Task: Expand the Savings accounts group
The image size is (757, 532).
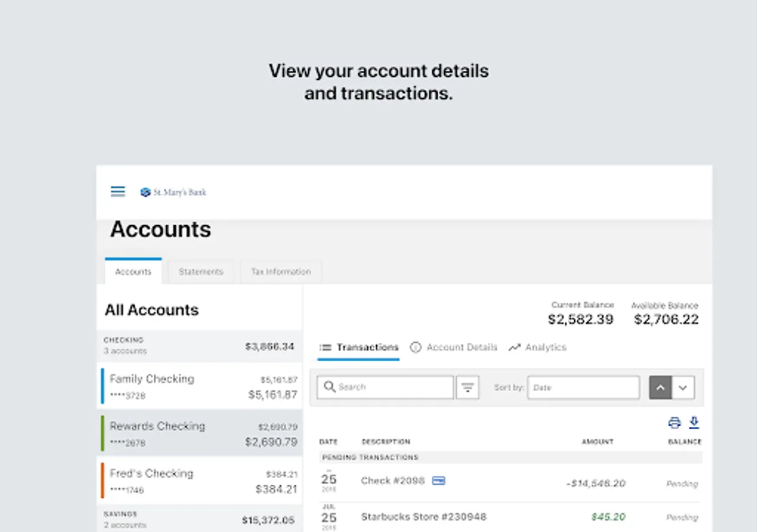Action: coord(199,520)
